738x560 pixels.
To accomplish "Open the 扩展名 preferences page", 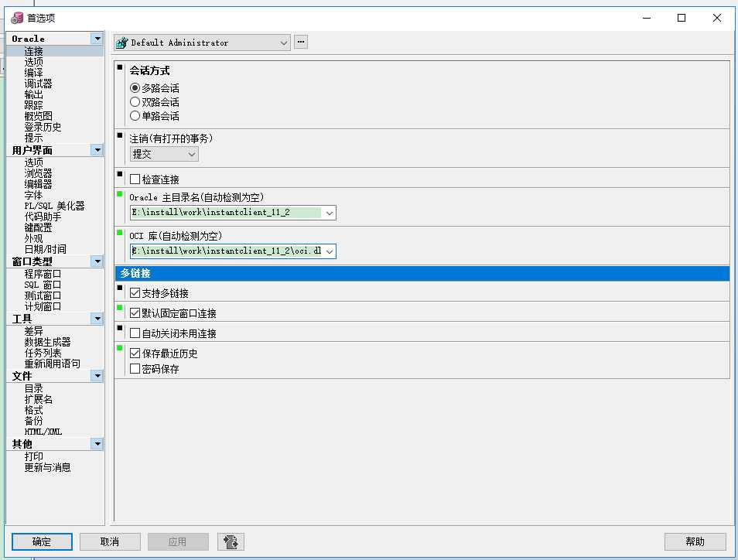I will (x=38, y=400).
